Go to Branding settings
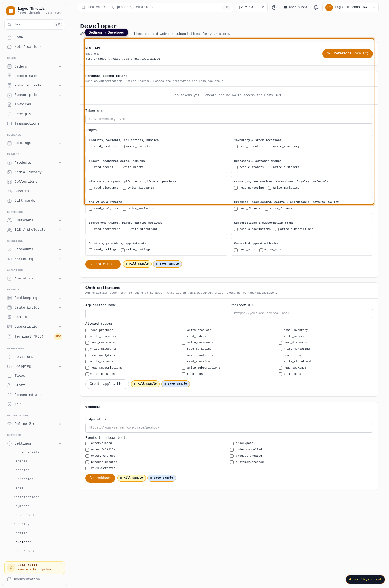The image size is (389, 588). click(21, 470)
